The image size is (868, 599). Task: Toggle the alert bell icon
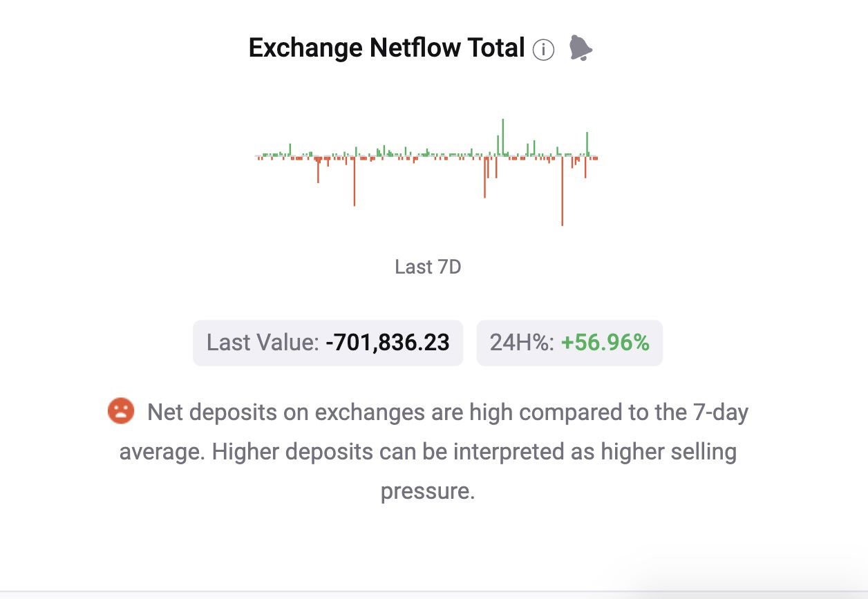581,48
